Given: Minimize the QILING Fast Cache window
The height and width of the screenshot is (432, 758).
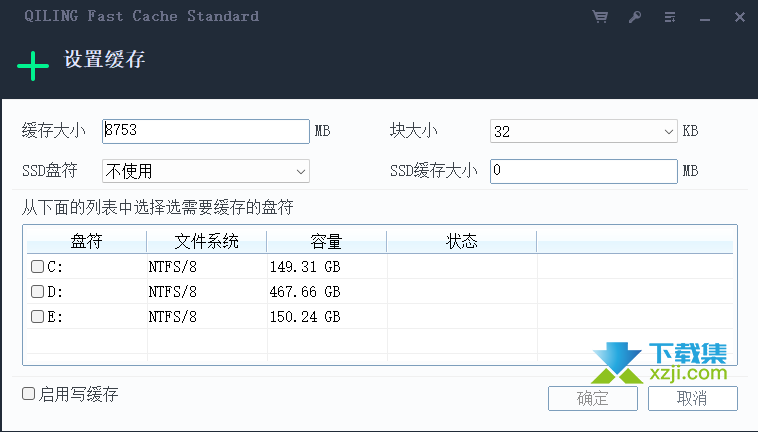Looking at the screenshot, I should coord(705,19).
